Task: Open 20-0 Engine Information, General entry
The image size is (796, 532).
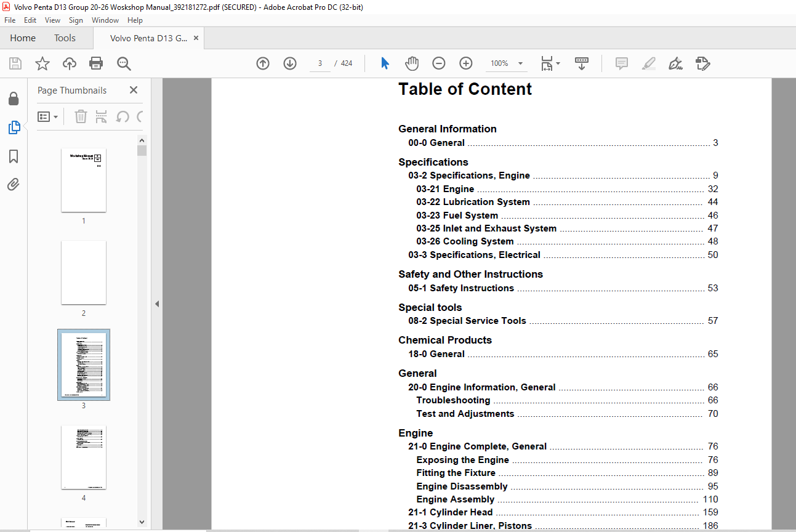Action: pos(563,387)
